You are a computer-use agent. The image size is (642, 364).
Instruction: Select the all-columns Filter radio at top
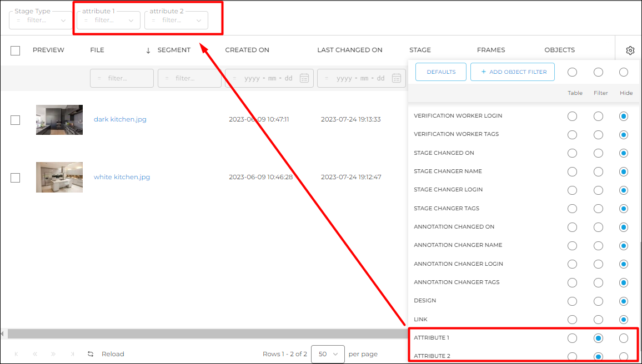pyautogui.click(x=598, y=72)
